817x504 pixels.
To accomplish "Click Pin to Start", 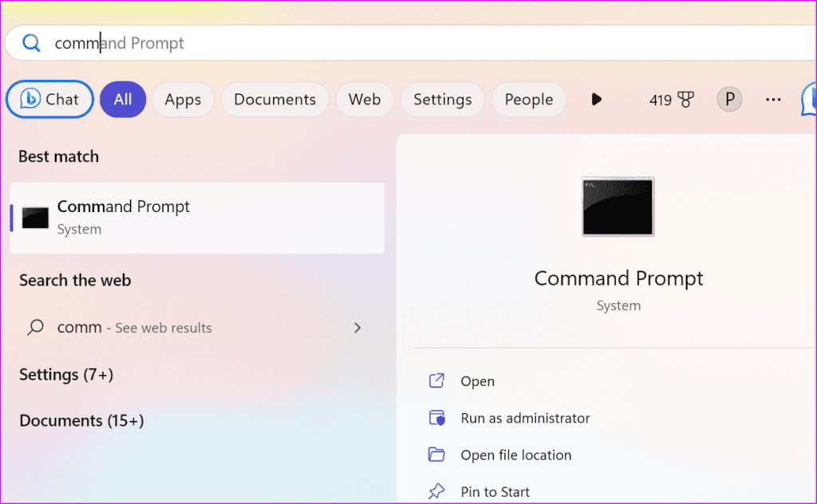I will point(495,491).
